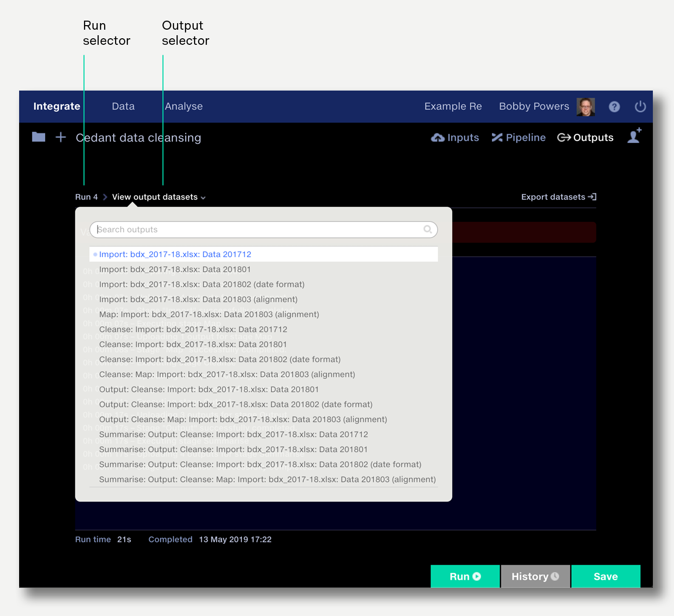Select 'Output: Cleanse: Import: ... Data 201801'
The image size is (674, 616).
click(264, 389)
